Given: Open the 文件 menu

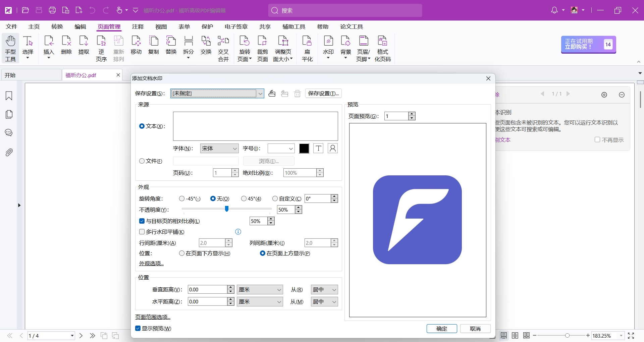Looking at the screenshot, I should tap(11, 26).
